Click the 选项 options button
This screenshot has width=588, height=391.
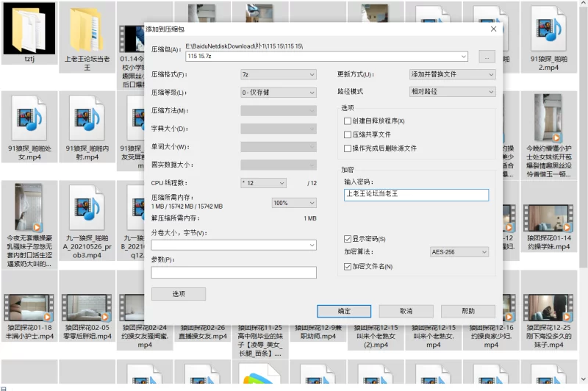coord(179,294)
